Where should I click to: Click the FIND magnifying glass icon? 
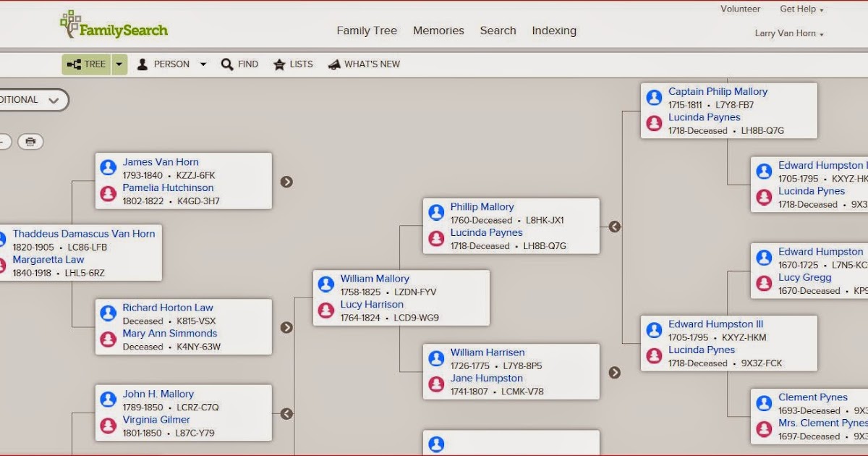tap(227, 64)
